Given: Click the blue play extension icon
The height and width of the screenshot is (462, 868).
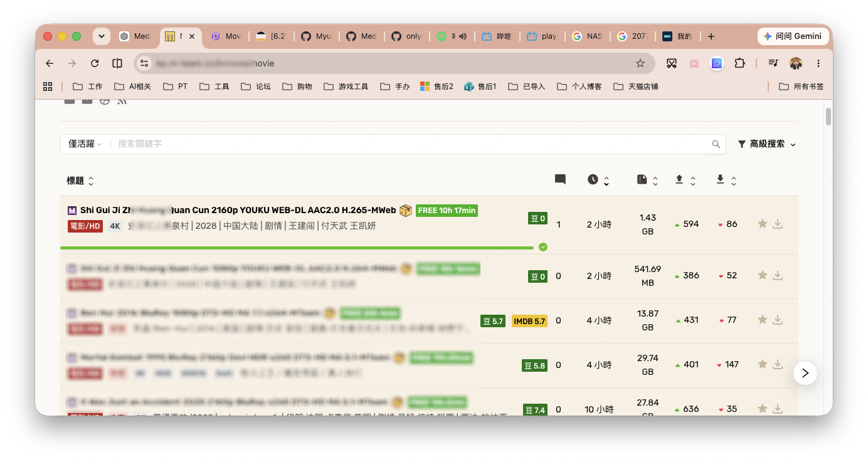Looking at the screenshot, I should click(x=717, y=63).
